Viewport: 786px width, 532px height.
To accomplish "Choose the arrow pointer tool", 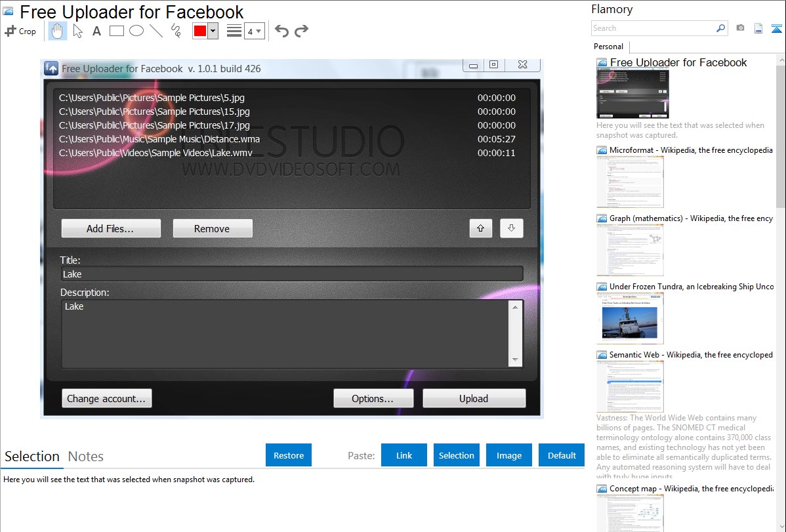I will (x=77, y=31).
